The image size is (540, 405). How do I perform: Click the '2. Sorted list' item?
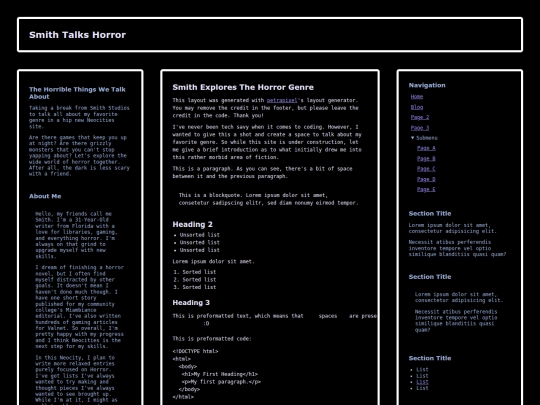[195, 280]
